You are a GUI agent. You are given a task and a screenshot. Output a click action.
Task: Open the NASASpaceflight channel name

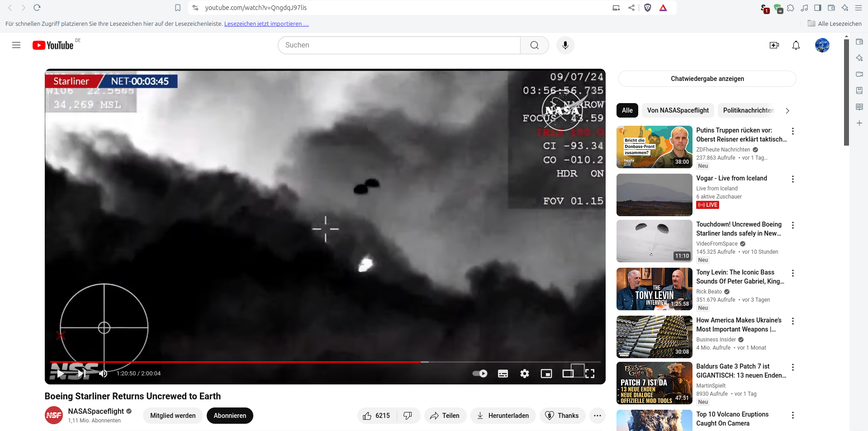96,411
